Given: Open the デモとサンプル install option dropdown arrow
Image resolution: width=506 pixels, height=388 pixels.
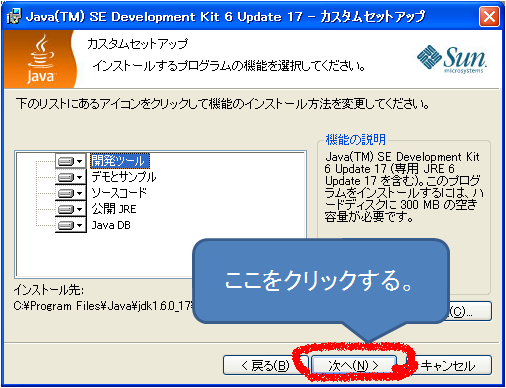Looking at the screenshot, I should 80,178.
